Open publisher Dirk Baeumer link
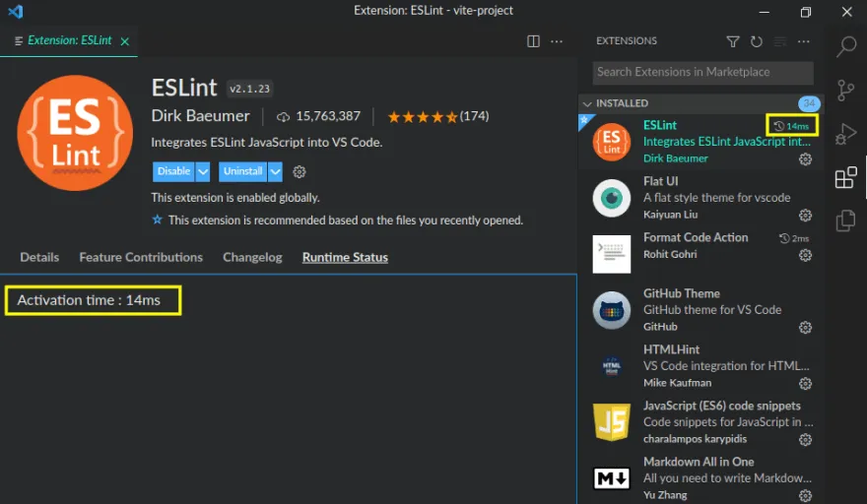Image resolution: width=867 pixels, height=504 pixels. [200, 116]
